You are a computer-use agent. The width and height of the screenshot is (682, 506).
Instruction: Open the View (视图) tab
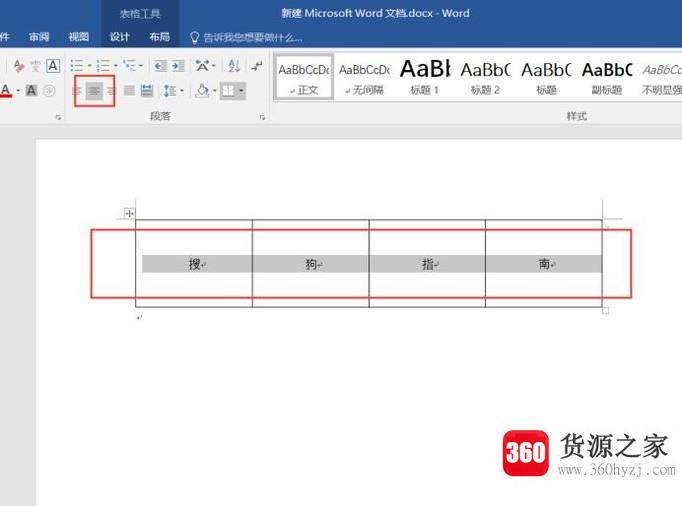point(78,37)
